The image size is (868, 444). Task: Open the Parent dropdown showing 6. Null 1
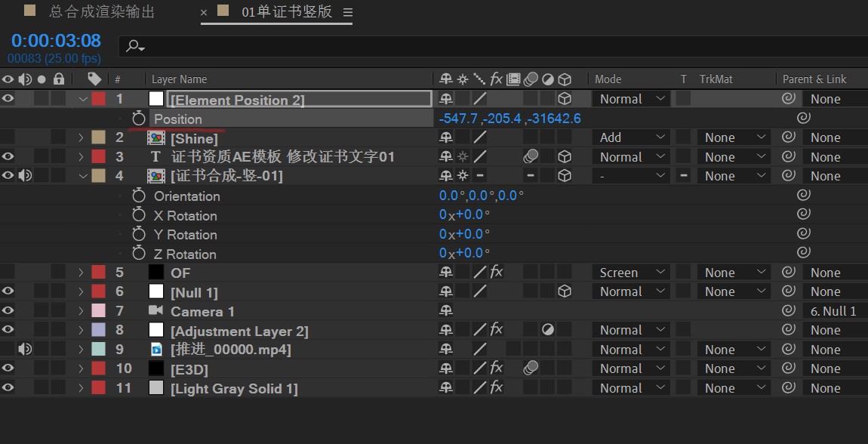pos(835,311)
